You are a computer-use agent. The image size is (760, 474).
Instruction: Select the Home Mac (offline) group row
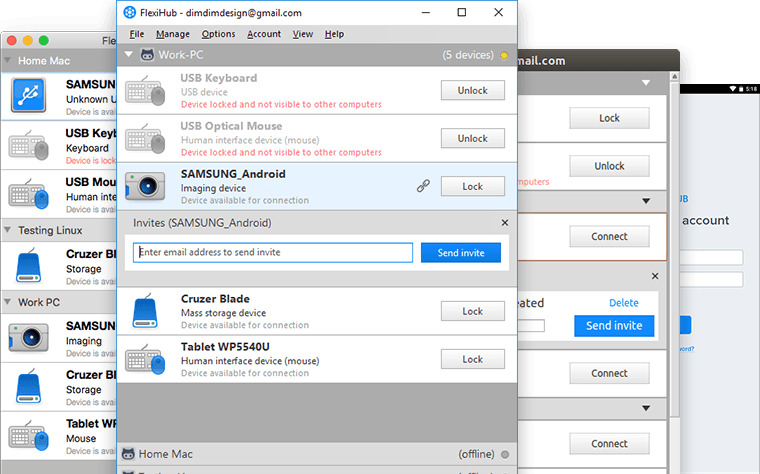317,454
